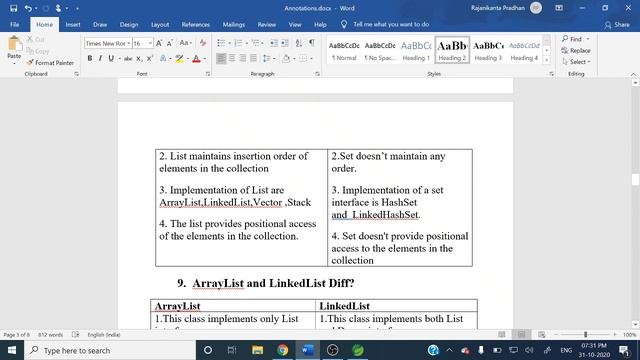Show or hide paragraph marks
The width and height of the screenshot is (640, 360).
coord(312,43)
